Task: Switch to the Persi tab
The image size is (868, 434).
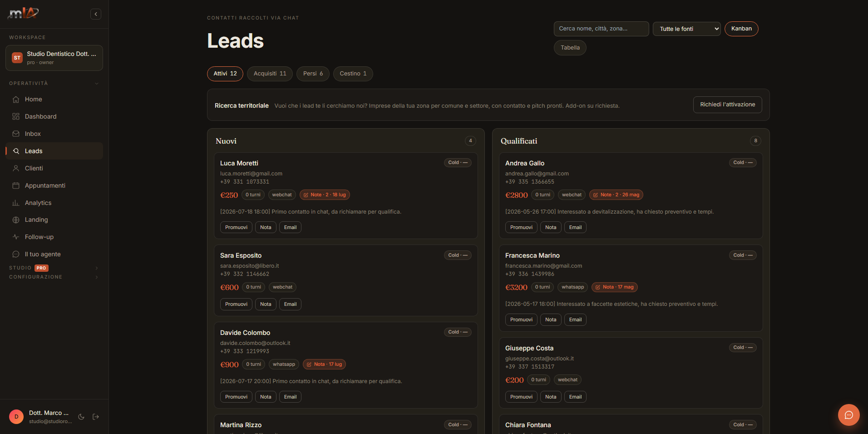Action: click(x=313, y=74)
